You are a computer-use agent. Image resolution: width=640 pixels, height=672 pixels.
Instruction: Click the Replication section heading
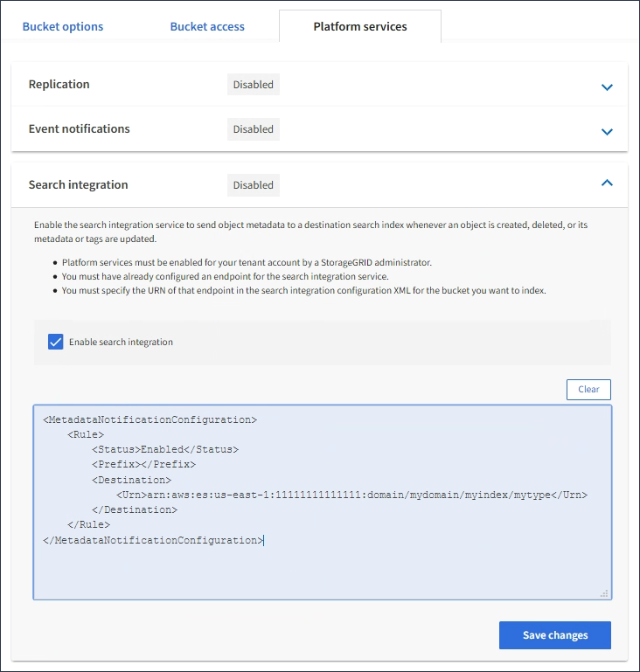point(59,85)
